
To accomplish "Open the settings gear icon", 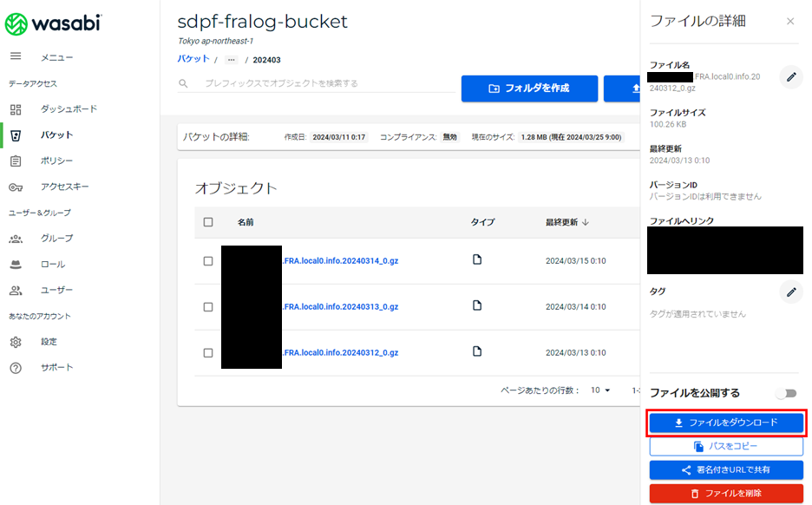I will (16, 343).
